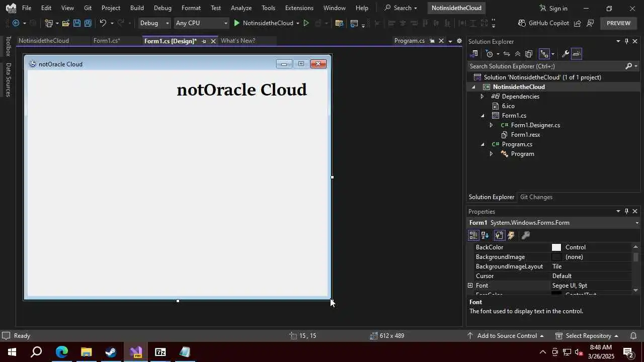Click the Open File folder icon
Screen dimensions: 644x362
click(x=65, y=23)
